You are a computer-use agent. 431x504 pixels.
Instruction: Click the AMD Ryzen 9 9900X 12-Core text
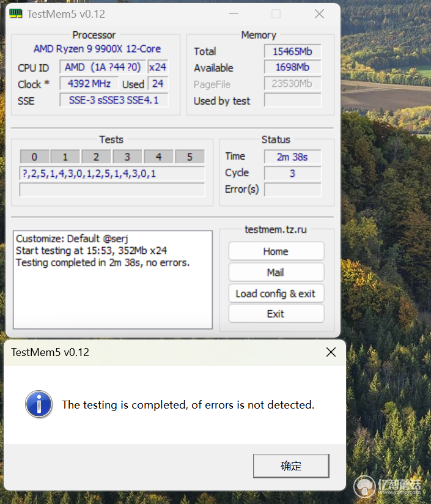(x=97, y=49)
